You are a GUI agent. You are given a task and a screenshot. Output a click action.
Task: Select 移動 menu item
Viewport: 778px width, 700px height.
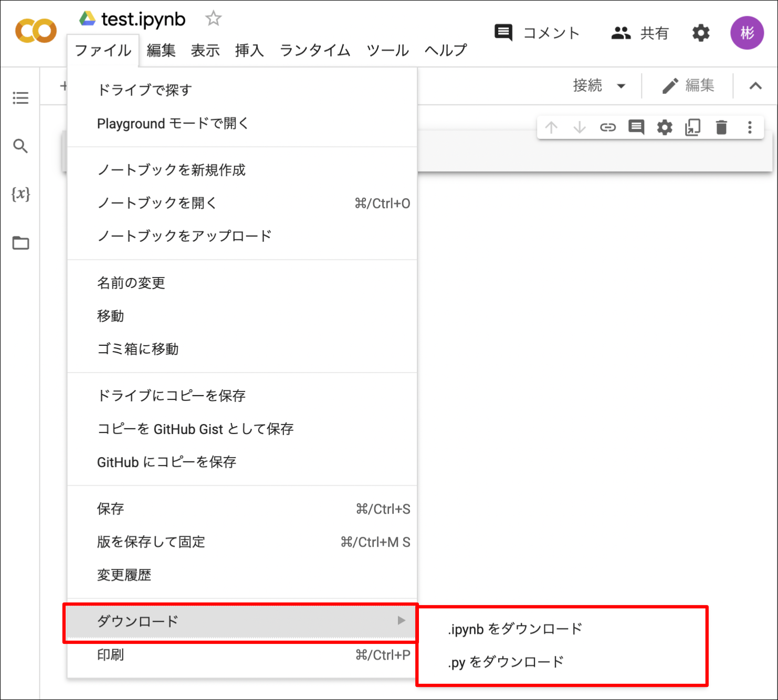(x=242, y=316)
